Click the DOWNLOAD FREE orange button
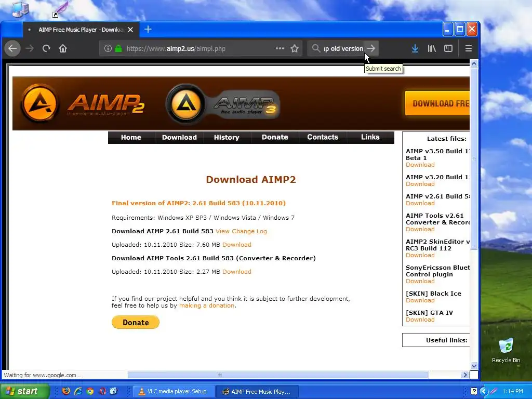Viewport: 532px width, 399px height. [x=437, y=103]
